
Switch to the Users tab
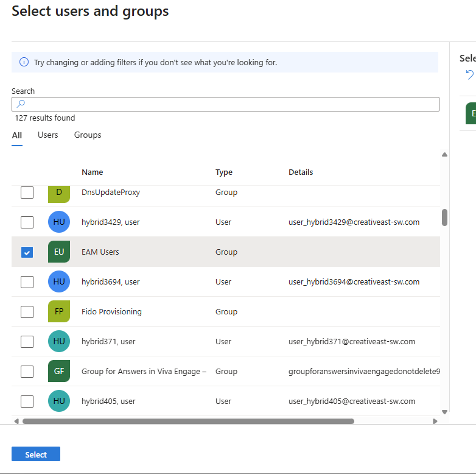[48, 135]
